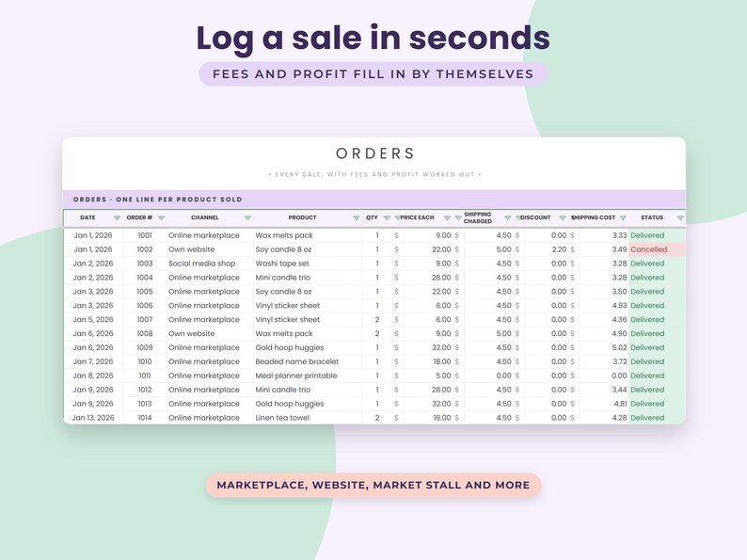747x560 pixels.
Task: Click the 'Meal planner printable' product cell
Action: pyautogui.click(x=308, y=376)
